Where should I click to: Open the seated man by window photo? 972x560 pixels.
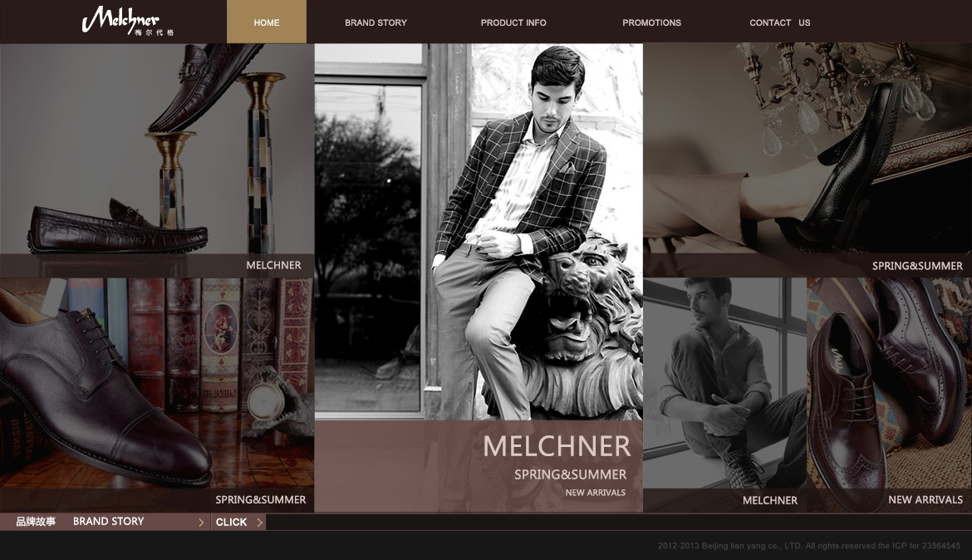point(724,386)
